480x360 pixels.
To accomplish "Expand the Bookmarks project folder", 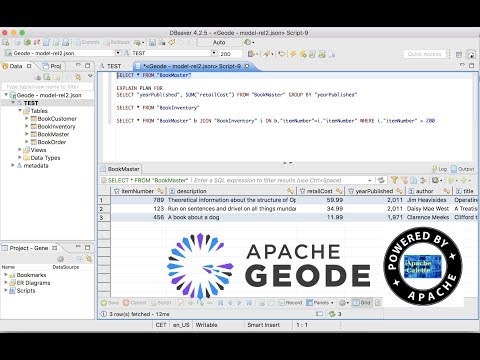I will click(6, 275).
